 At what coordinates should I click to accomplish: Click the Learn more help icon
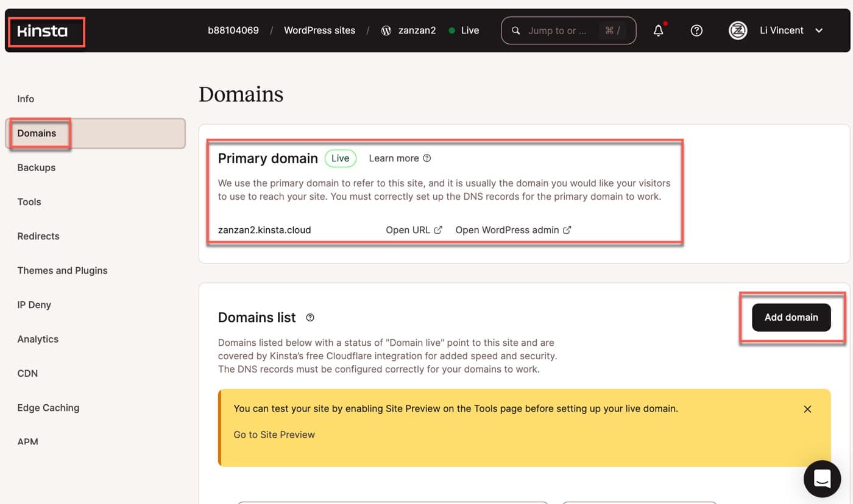tap(426, 158)
